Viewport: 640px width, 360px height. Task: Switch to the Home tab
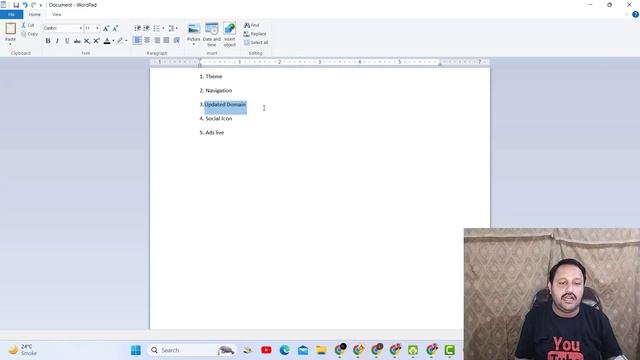35,14
